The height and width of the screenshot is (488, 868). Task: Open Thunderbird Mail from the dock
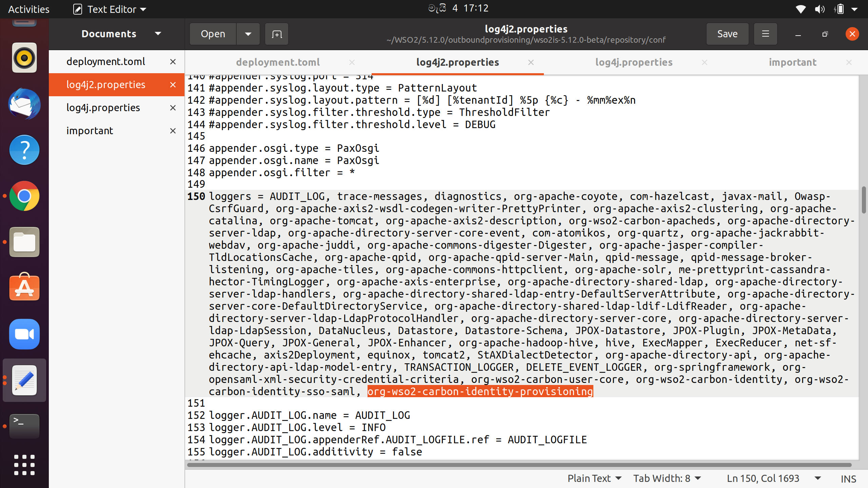pyautogui.click(x=24, y=104)
